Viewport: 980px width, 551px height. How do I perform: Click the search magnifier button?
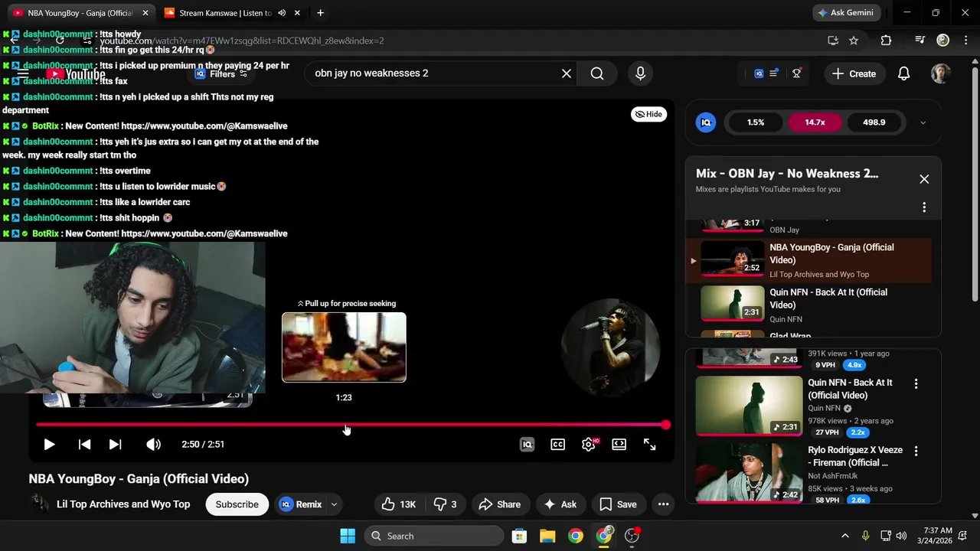pos(597,73)
